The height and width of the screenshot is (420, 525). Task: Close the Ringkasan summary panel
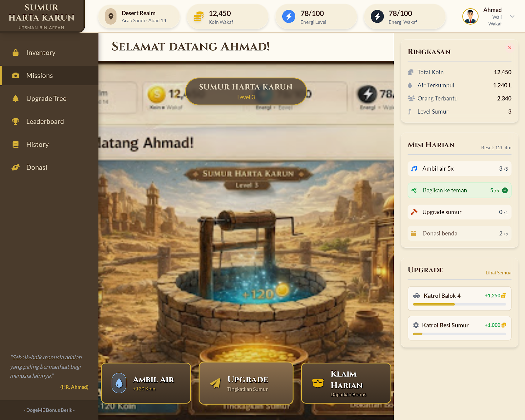pyautogui.click(x=510, y=48)
